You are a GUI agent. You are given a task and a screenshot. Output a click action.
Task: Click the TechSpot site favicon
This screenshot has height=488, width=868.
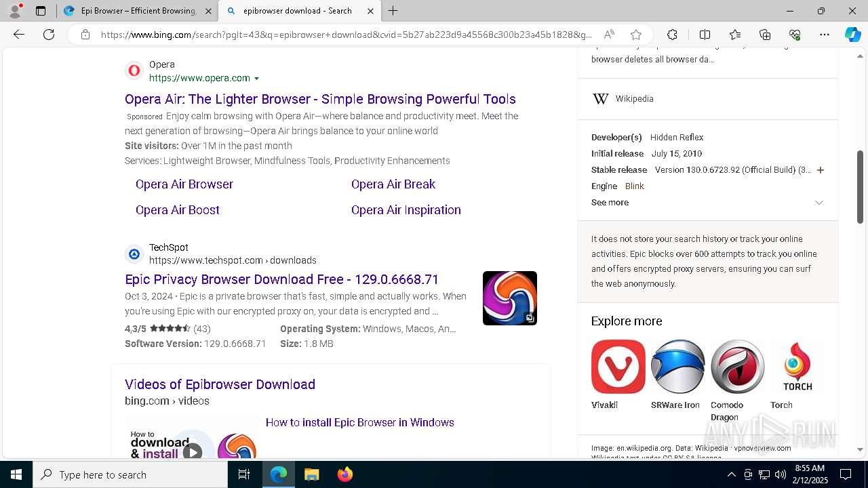pos(134,254)
